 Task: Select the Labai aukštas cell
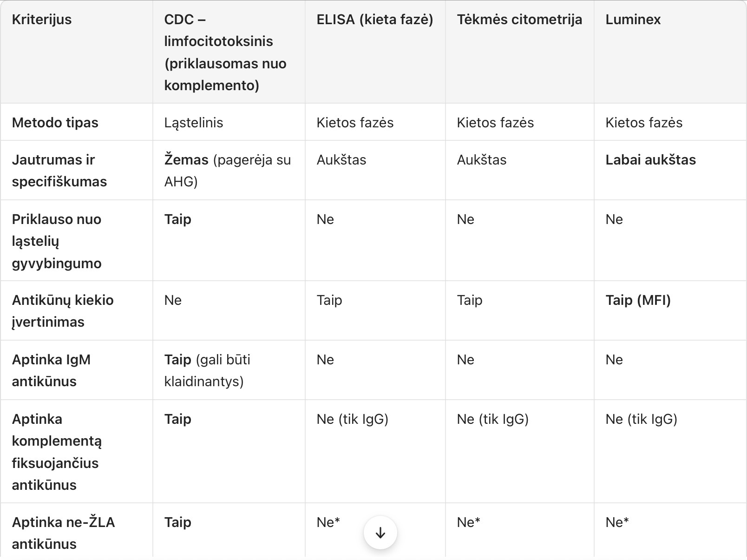(650, 160)
